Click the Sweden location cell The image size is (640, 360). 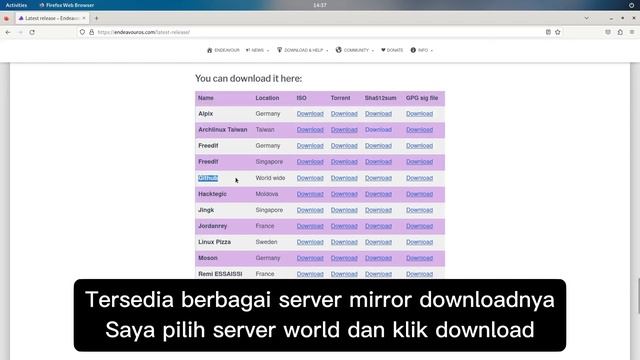266,242
